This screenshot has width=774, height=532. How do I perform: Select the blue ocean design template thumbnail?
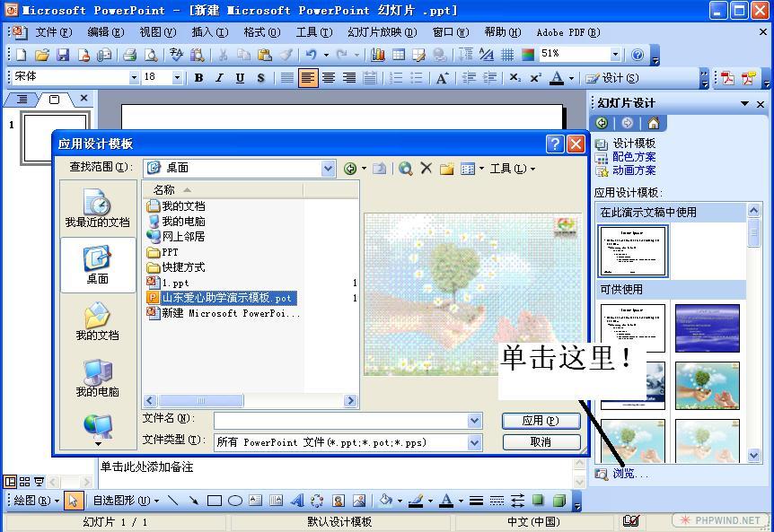point(708,327)
